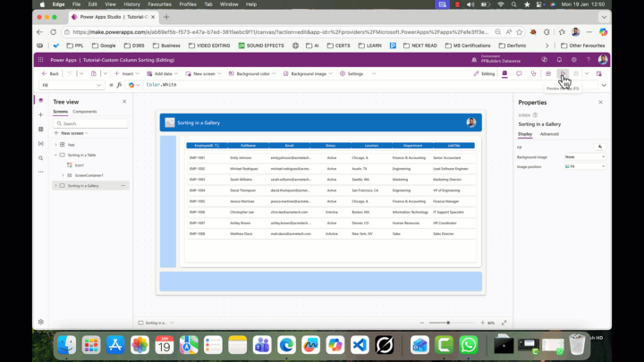Viewport: 644px width, 362px height.
Task: Expand the formula bar chevron
Action: [604, 85]
